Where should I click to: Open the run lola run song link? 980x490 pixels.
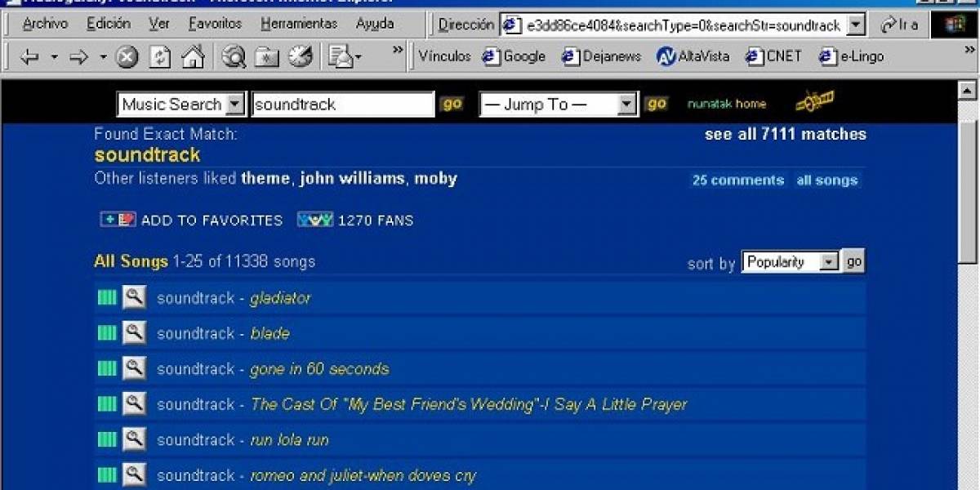[289, 440]
